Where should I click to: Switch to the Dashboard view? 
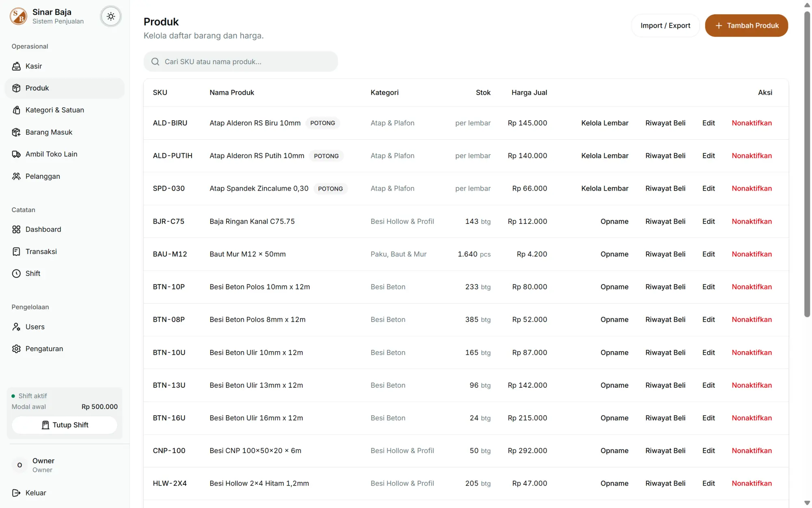pos(65,230)
